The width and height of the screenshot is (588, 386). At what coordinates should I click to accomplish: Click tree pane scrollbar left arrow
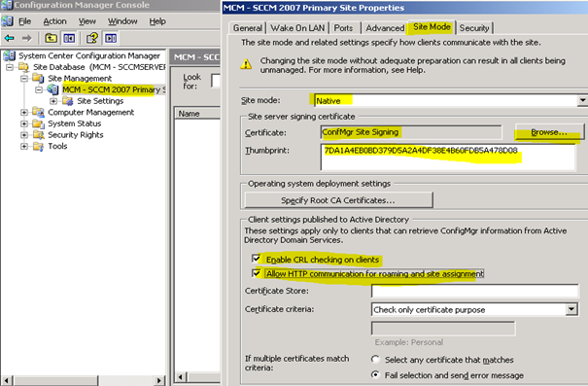tap(6, 380)
